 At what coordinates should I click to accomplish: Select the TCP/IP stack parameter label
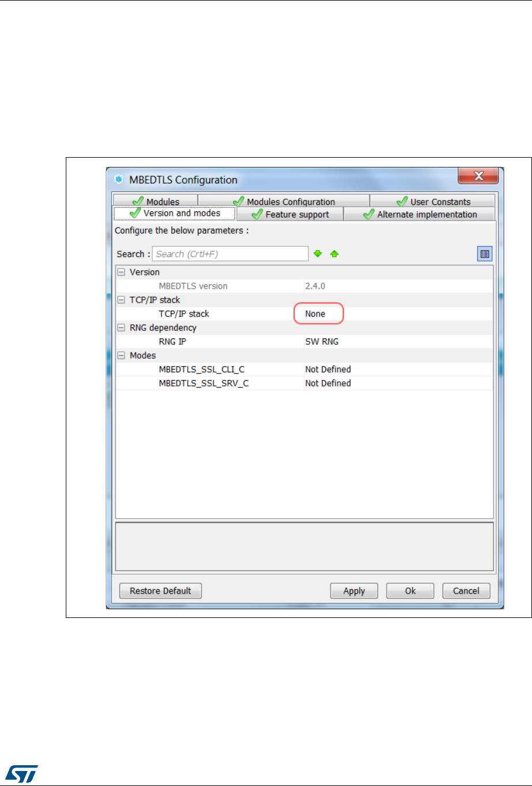[184, 314]
